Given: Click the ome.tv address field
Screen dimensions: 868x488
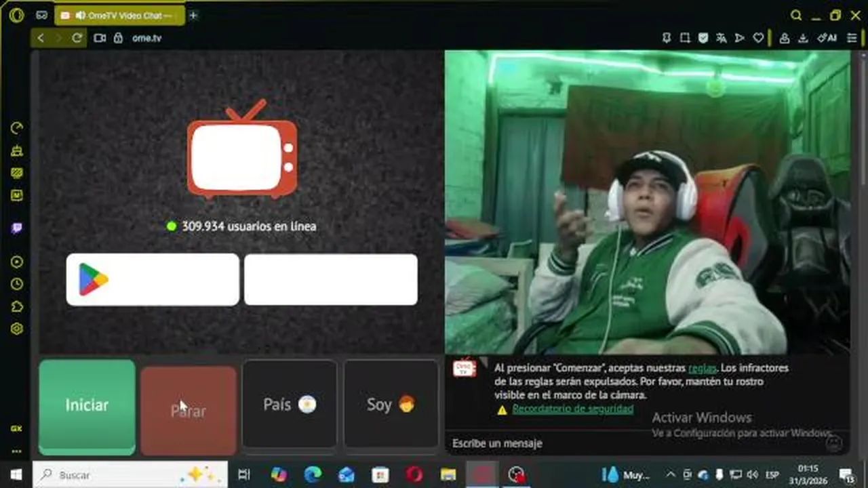Looking at the screenshot, I should click(x=146, y=38).
